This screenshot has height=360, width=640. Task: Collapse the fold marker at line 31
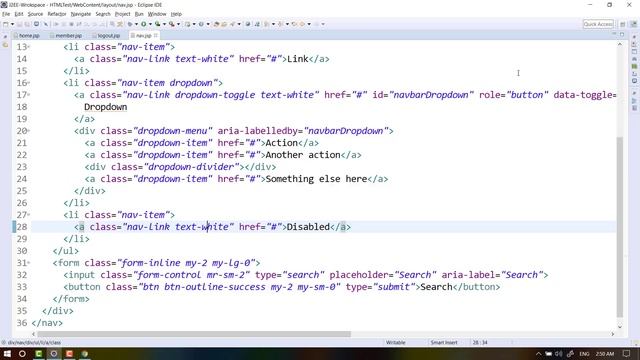29,263
